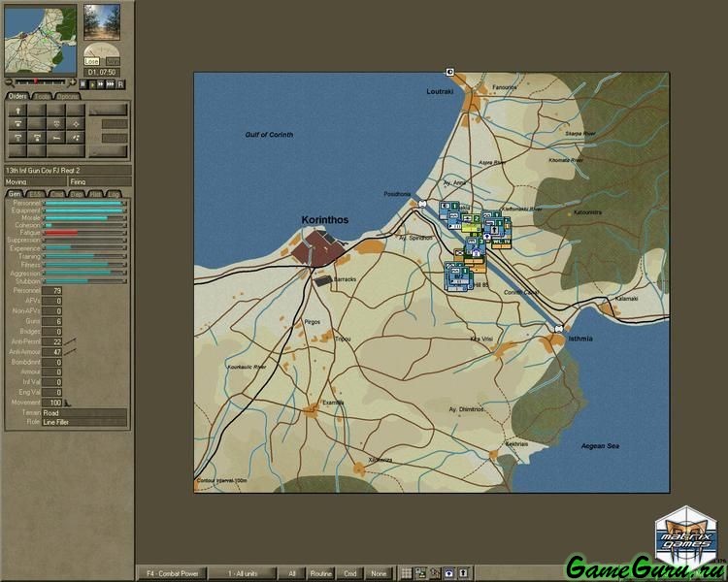Click third icon right of grid toggle
728x582 pixels.
435,573
